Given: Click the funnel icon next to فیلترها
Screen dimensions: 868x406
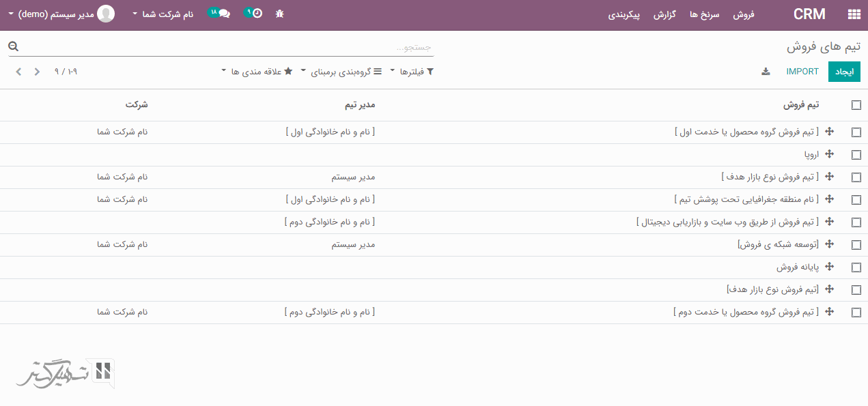Looking at the screenshot, I should click(430, 71).
